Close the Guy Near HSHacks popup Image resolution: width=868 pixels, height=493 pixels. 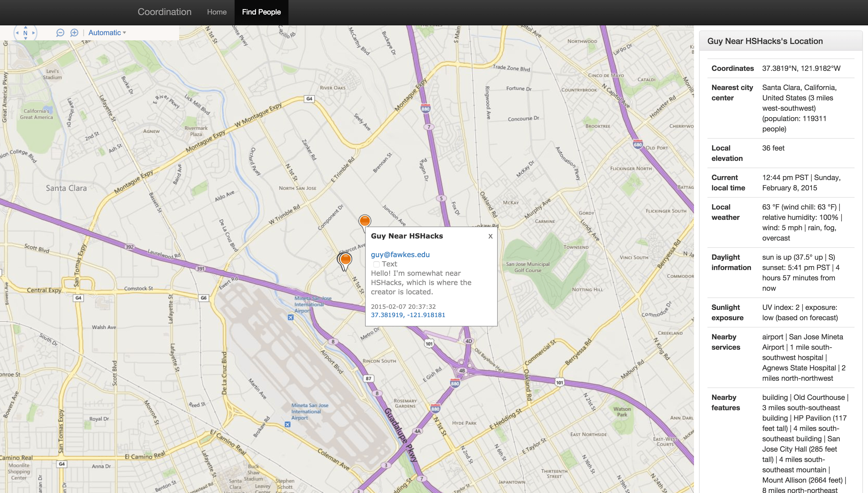[x=490, y=236]
